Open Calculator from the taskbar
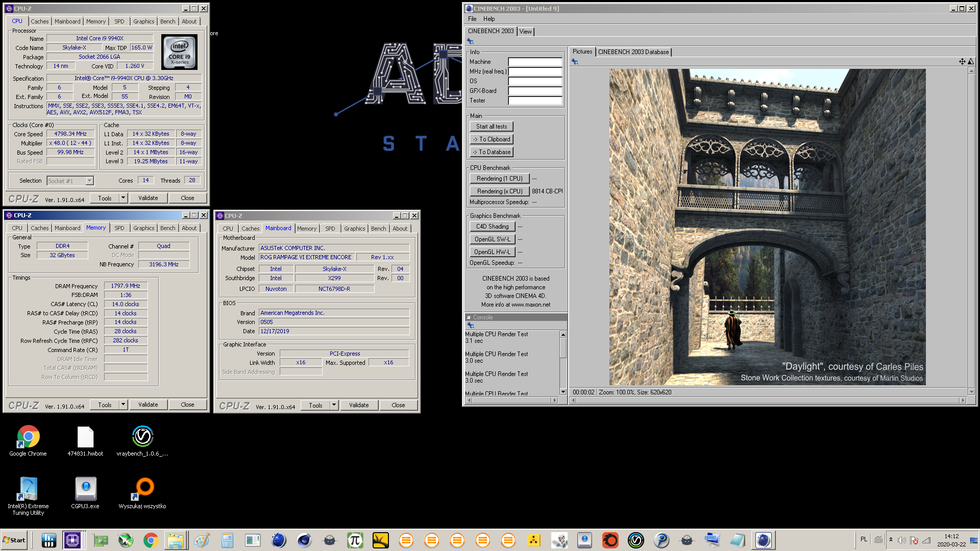The width and height of the screenshot is (980, 551). [x=227, y=540]
